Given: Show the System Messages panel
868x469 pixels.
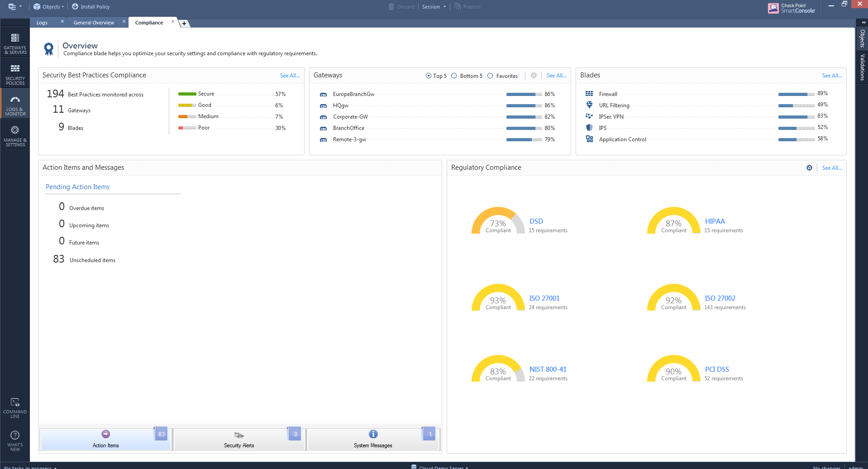Looking at the screenshot, I should 373,439.
